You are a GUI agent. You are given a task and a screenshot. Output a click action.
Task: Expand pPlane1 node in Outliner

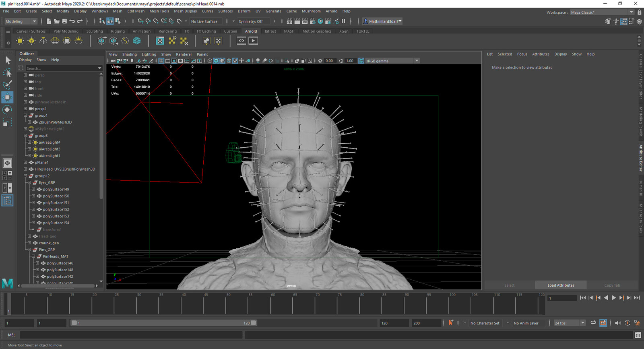[25, 163]
